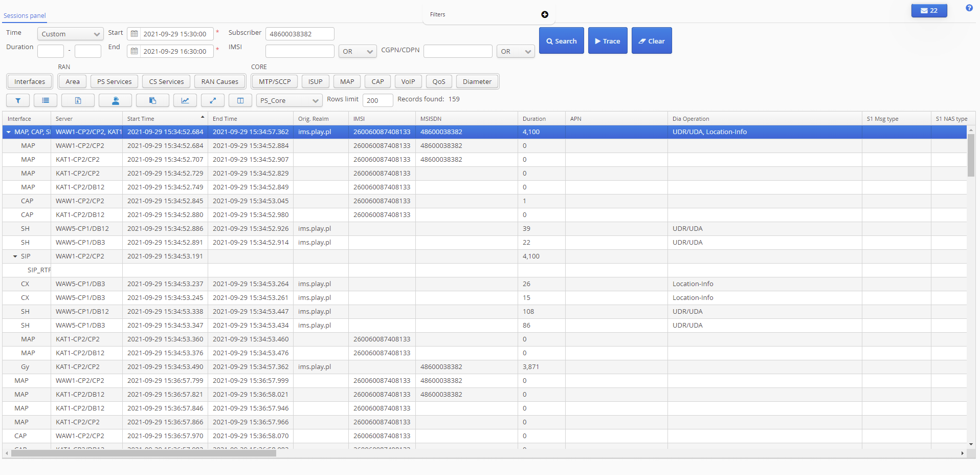Click the filter funnel icon button
Screen dimensions: 980x475
[x=18, y=100]
